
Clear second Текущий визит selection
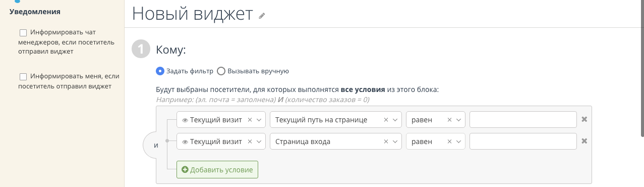[x=250, y=142]
